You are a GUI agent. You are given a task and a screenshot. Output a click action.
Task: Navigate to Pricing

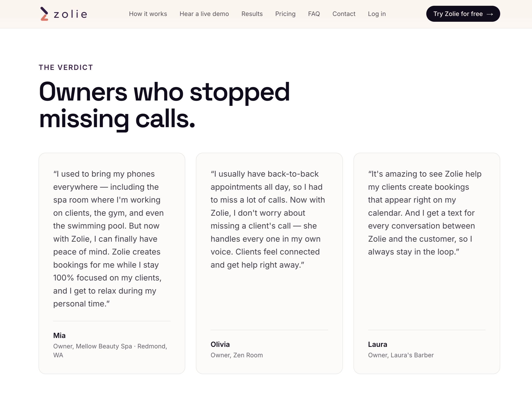click(285, 14)
